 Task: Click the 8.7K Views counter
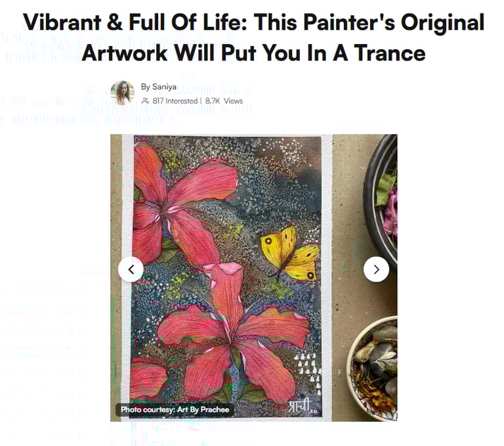[x=224, y=101]
